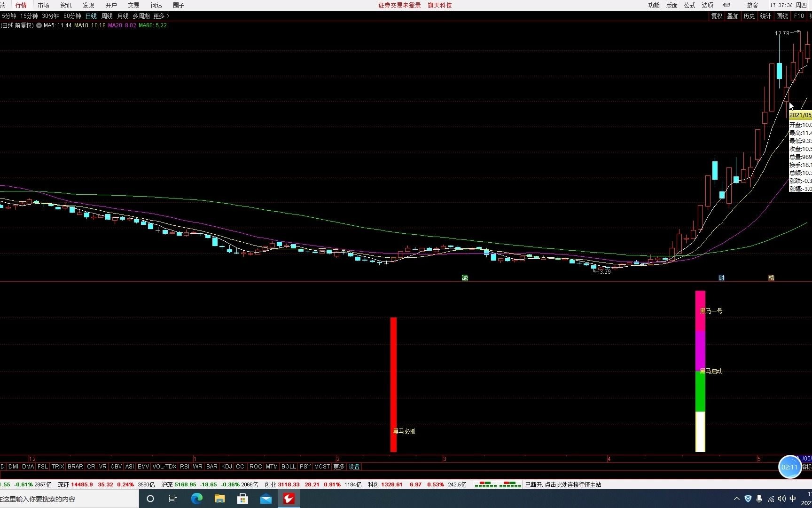Viewport: 812px width, 508px height.
Task: Click the green-red connection status bars
Action: (x=498, y=484)
